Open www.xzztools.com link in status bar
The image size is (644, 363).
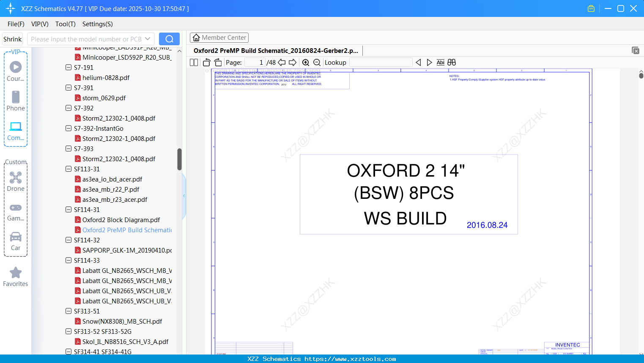coord(350,359)
